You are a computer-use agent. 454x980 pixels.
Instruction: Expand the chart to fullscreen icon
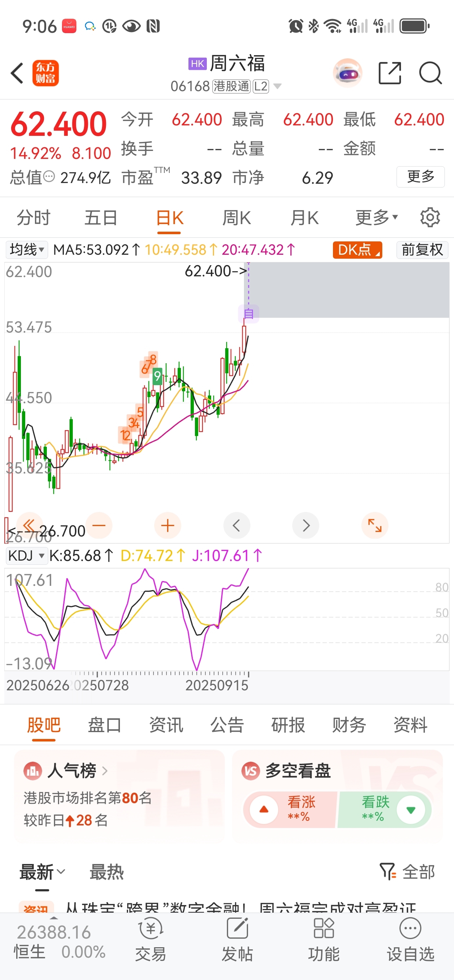pyautogui.click(x=375, y=525)
